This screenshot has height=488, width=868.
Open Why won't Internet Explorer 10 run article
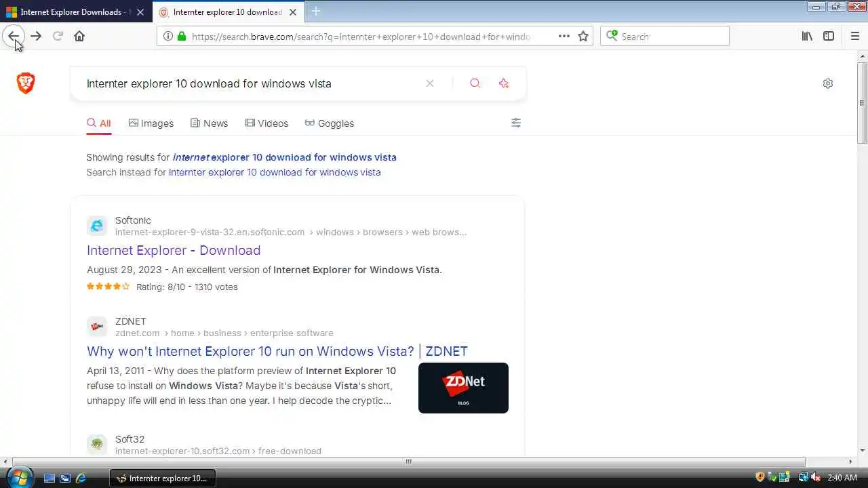click(277, 351)
